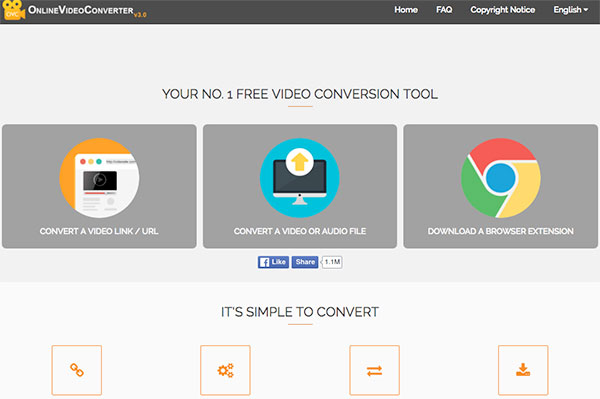Screen dimensions: 600x399
Task: Select Convert a Video or Audio File label
Action: [x=300, y=231]
